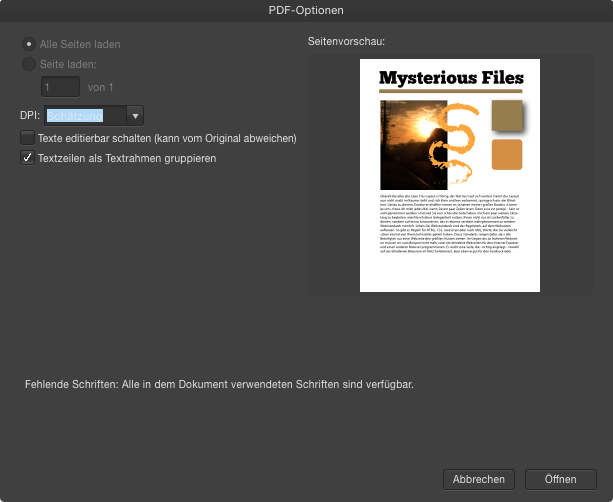The image size is (613, 502).
Task: Click the page number input field
Action: pos(60,87)
